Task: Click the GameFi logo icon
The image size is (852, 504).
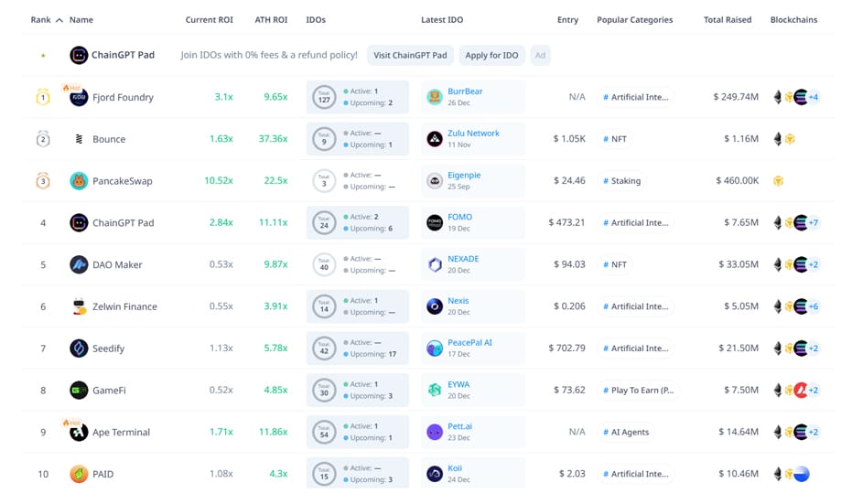Action: coord(79,391)
